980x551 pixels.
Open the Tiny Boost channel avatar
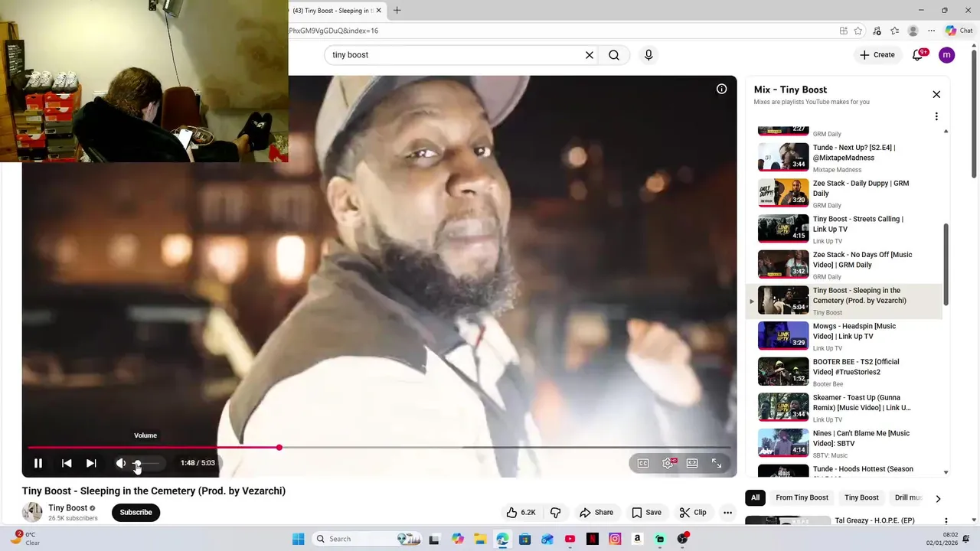32,513
